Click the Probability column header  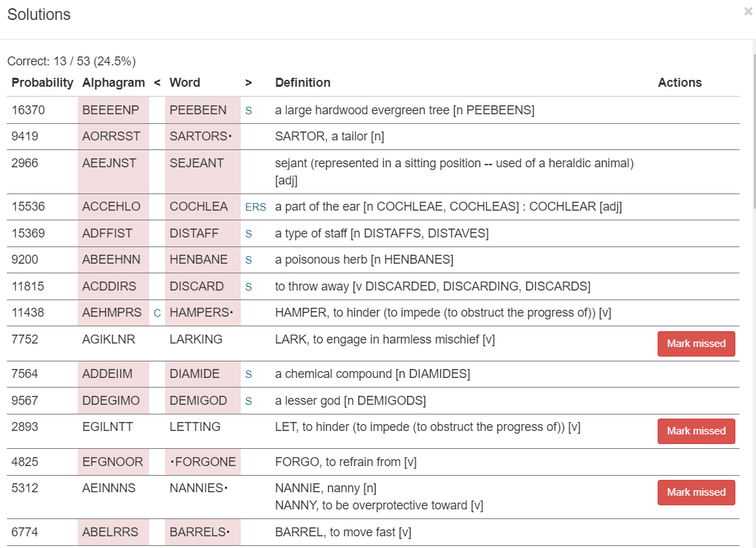point(43,83)
